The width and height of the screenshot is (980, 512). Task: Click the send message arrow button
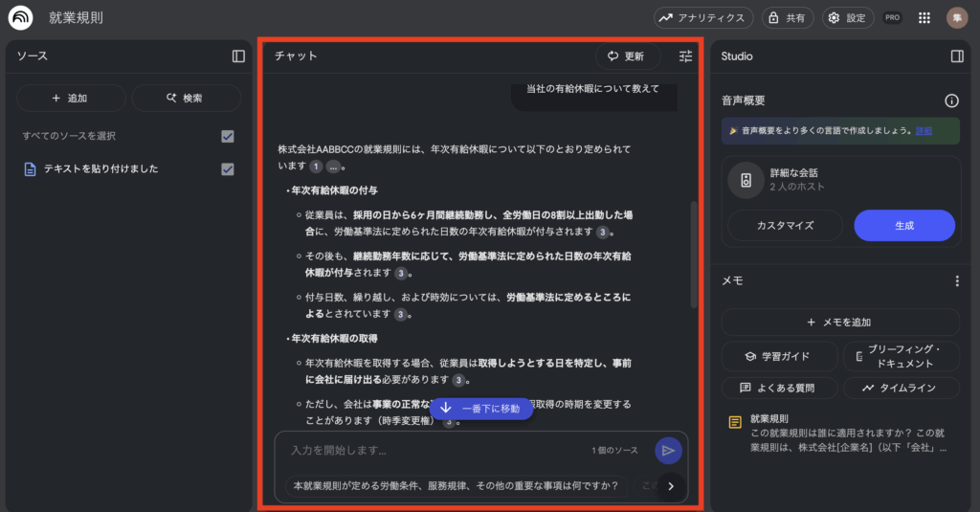click(668, 450)
